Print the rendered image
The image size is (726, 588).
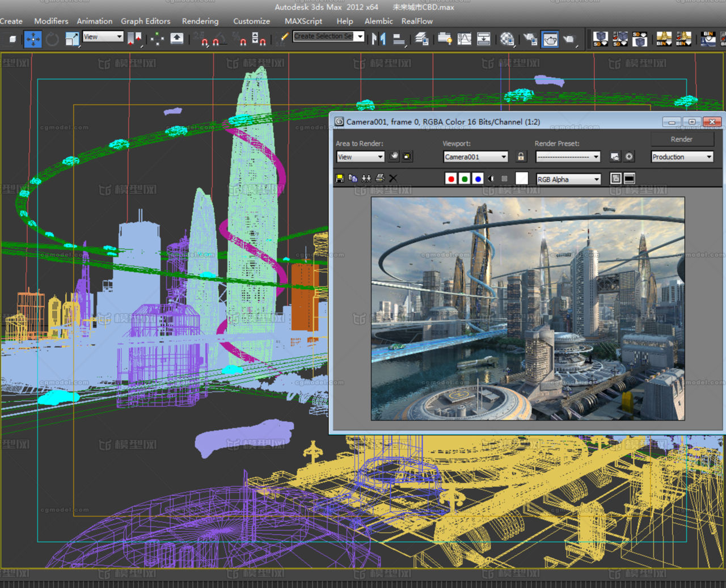coord(379,179)
